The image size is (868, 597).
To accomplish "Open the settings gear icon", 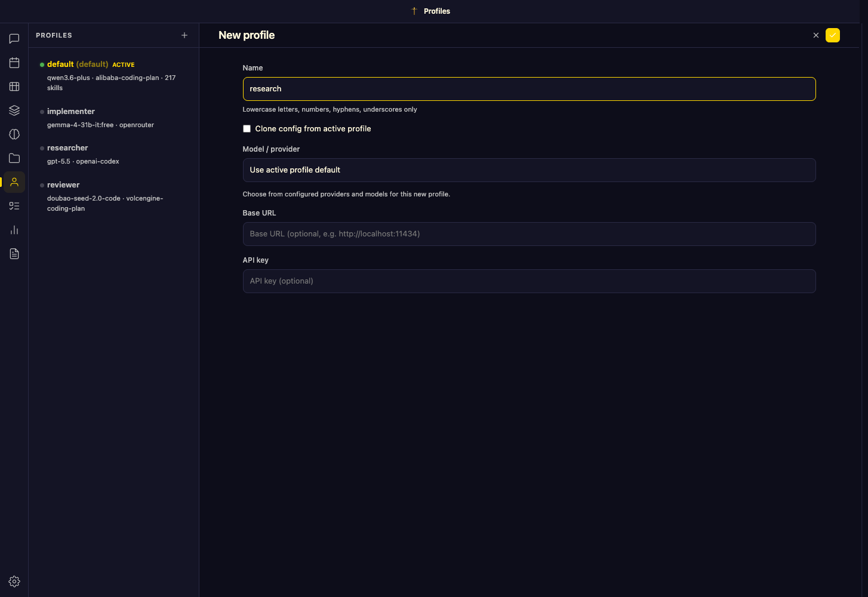I will coord(14,581).
